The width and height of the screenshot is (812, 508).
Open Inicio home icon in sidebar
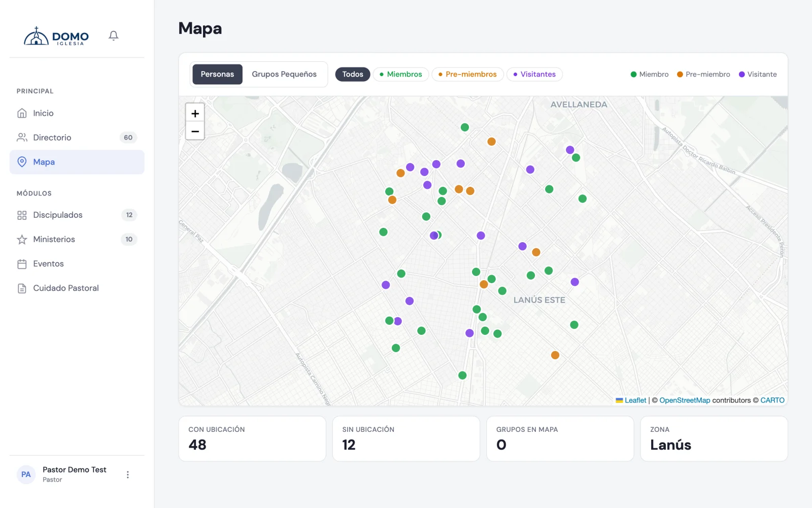(22, 113)
